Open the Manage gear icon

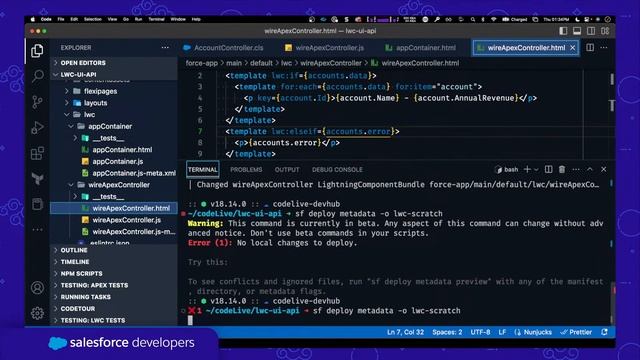[x=37, y=313]
